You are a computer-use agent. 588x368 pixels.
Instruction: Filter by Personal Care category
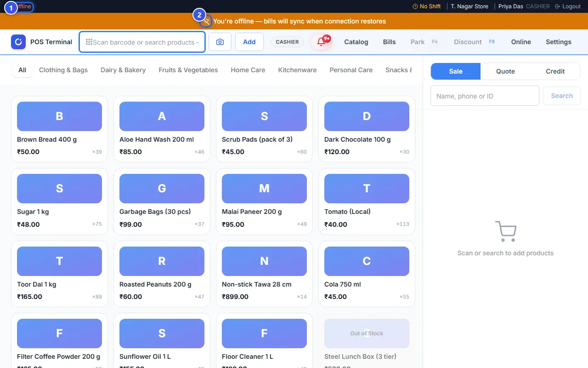click(351, 70)
